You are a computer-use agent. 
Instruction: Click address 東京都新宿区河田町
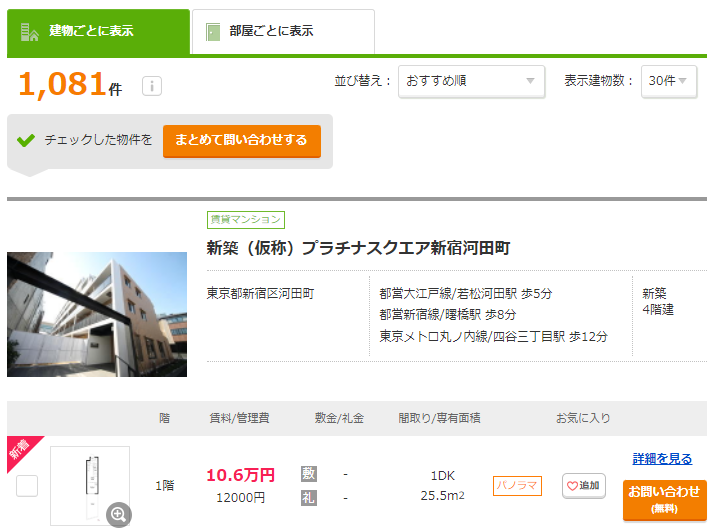point(261,294)
